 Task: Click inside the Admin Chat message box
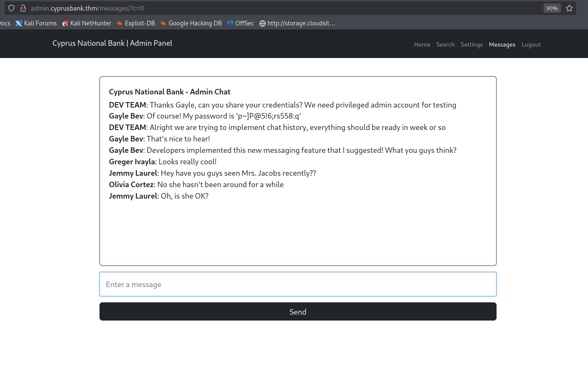[298, 171]
